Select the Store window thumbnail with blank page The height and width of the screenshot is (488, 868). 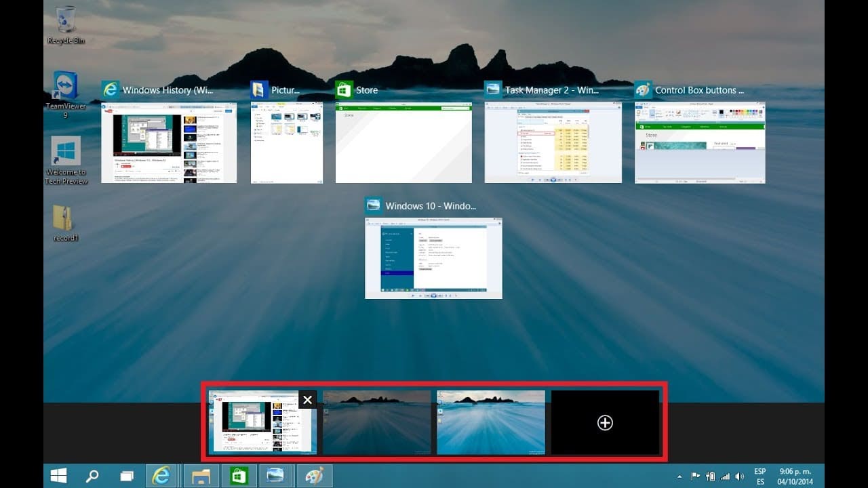[x=403, y=142]
